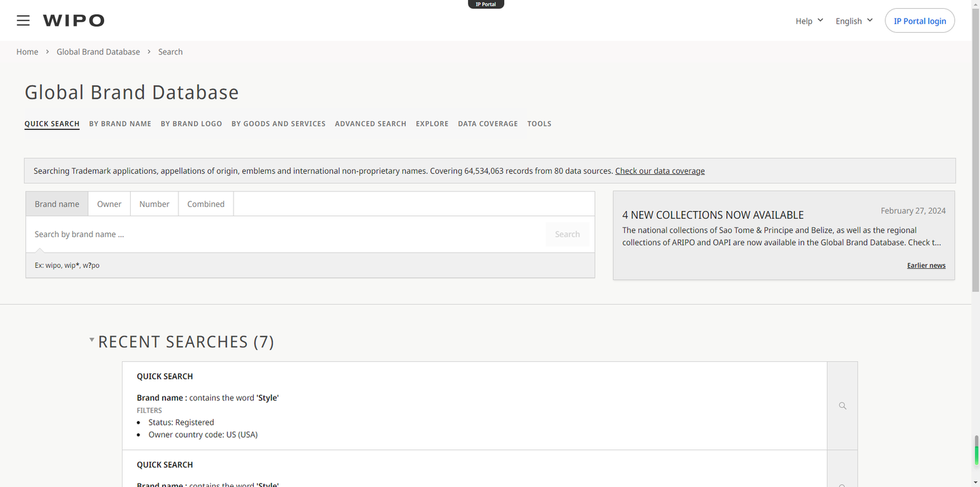Open By Goods and Services search
Screen dimensions: 980x487
click(x=278, y=124)
